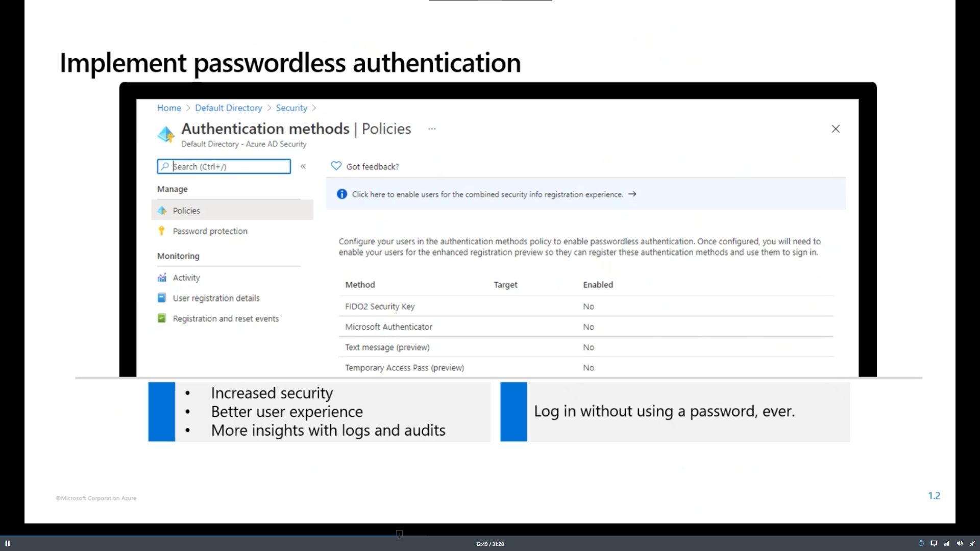Click More insights with logs and audits
The image size is (980, 551).
pyautogui.click(x=328, y=431)
